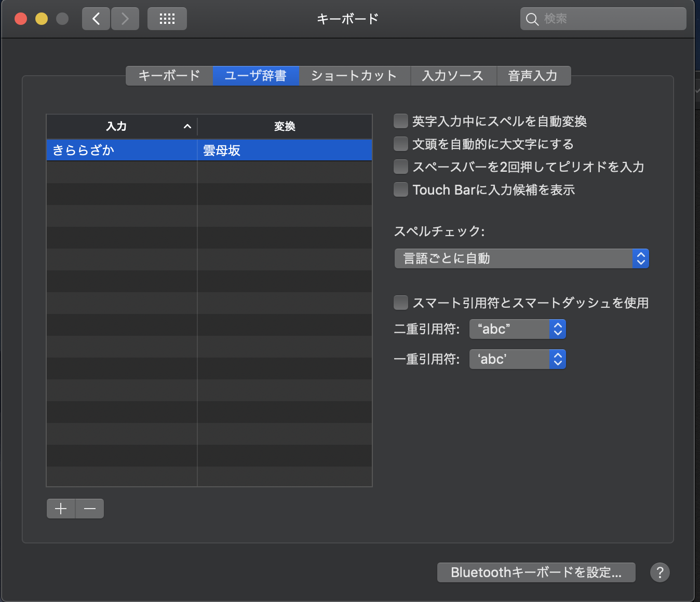Go forward with the right chevron button

pos(125,19)
